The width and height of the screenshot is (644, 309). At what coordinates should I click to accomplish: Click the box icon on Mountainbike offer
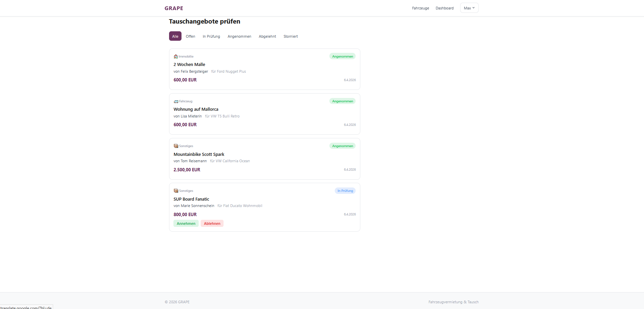[176, 146]
